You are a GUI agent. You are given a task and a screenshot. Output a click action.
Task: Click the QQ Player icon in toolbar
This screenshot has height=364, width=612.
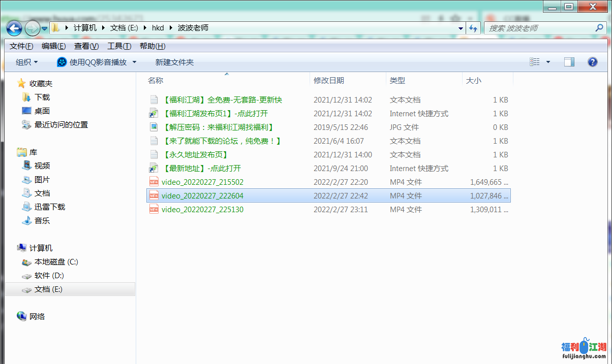62,62
